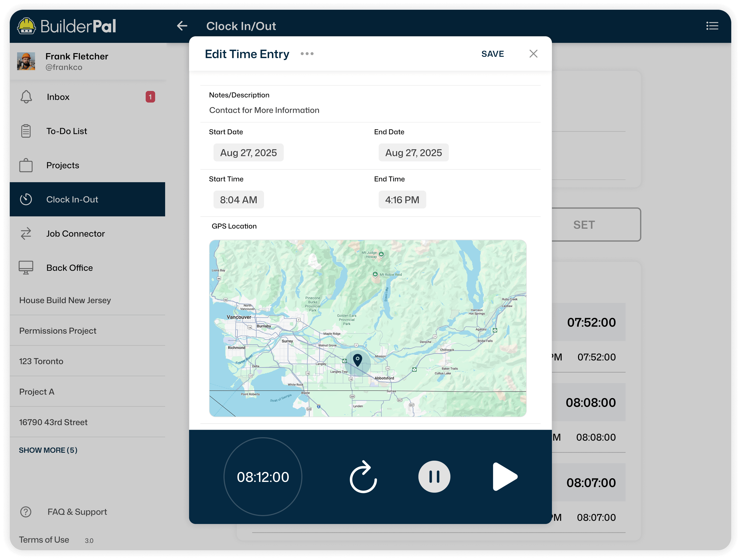Viewport: 741px width, 560px height.
Task: Open Back Office via the monitor icon
Action: coord(26,267)
